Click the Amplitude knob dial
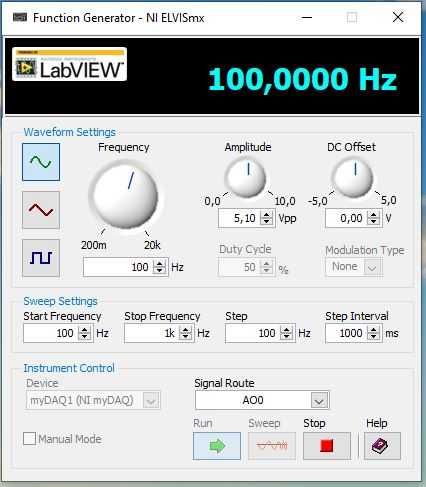426x487 pixels. [246, 177]
